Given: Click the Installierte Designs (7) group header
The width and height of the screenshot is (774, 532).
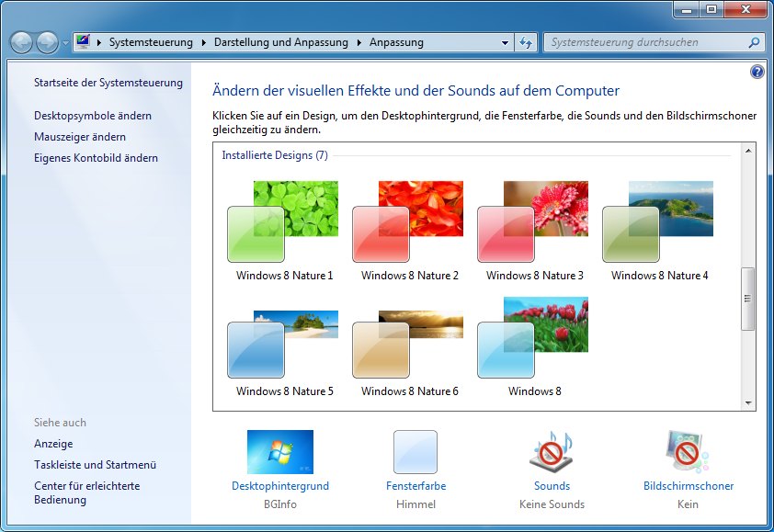Looking at the screenshot, I should [275, 155].
